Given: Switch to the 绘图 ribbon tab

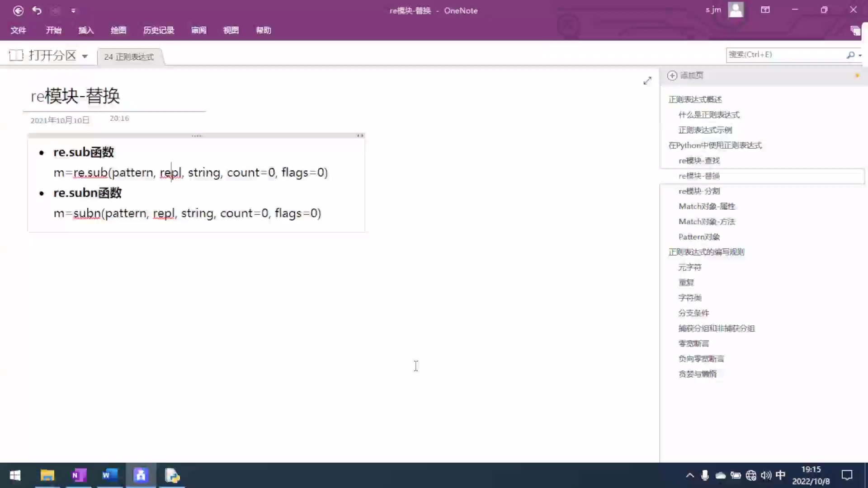Looking at the screenshot, I should tap(118, 30).
